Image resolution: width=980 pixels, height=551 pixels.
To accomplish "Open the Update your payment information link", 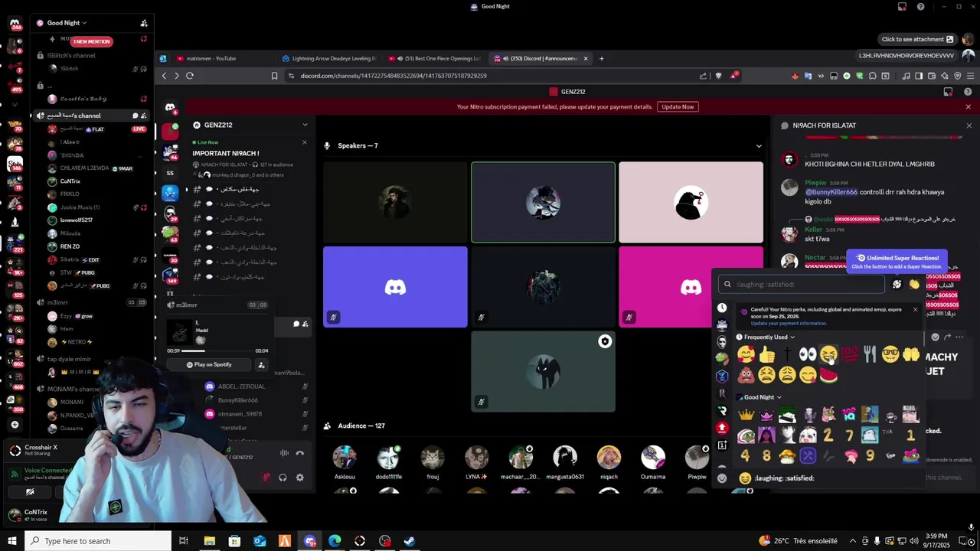I will click(x=789, y=323).
